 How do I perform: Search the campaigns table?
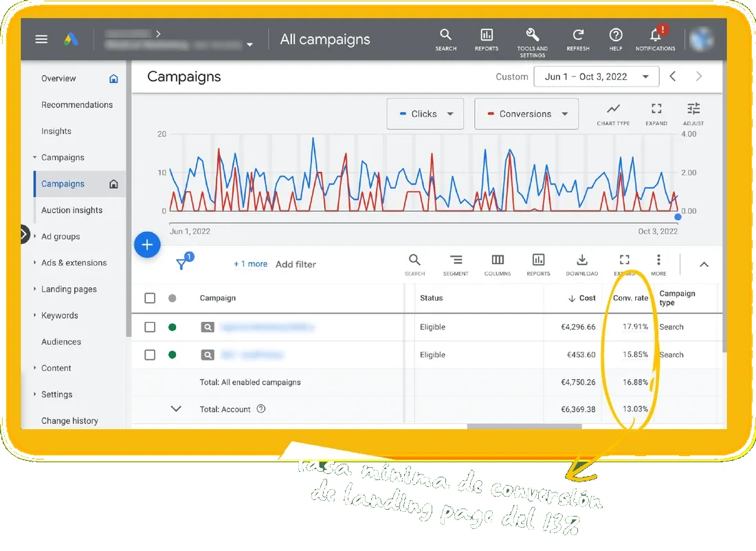(x=414, y=265)
